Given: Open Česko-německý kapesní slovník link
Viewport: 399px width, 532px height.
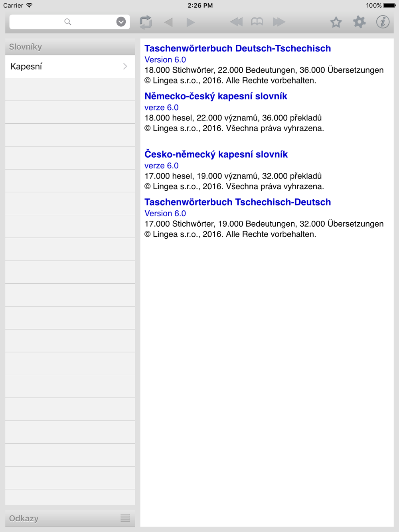Looking at the screenshot, I should point(216,154).
